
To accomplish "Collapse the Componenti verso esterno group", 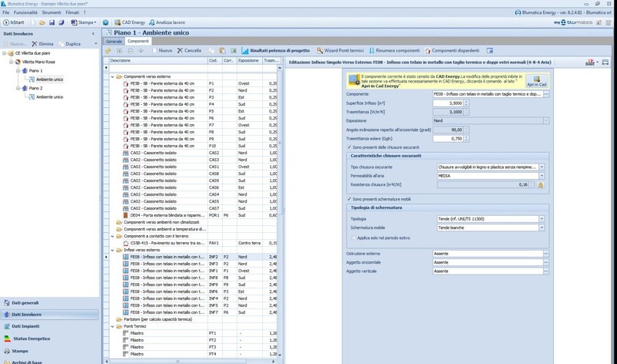I will [x=113, y=77].
